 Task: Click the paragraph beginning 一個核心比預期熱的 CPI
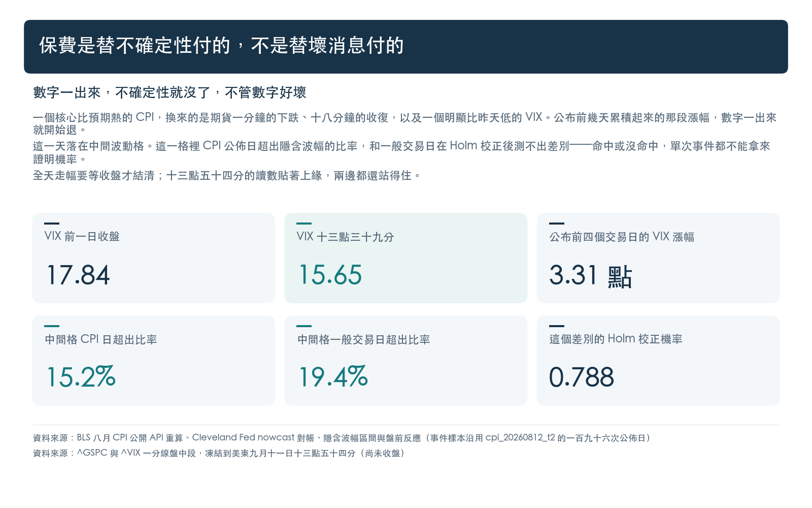point(404,123)
